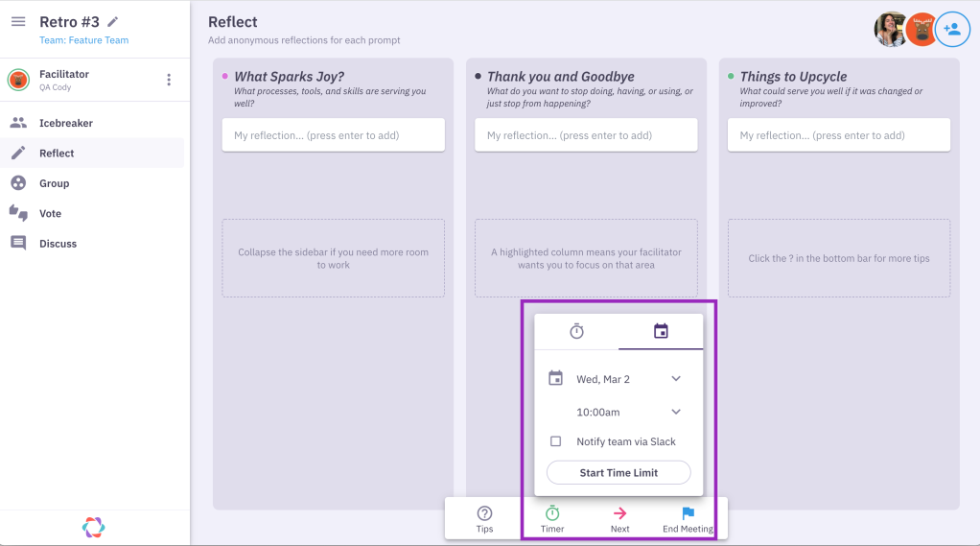Viewport: 980px width, 546px height.
Task: Collapse sidebar with the hamburger menu icon
Action: (18, 22)
